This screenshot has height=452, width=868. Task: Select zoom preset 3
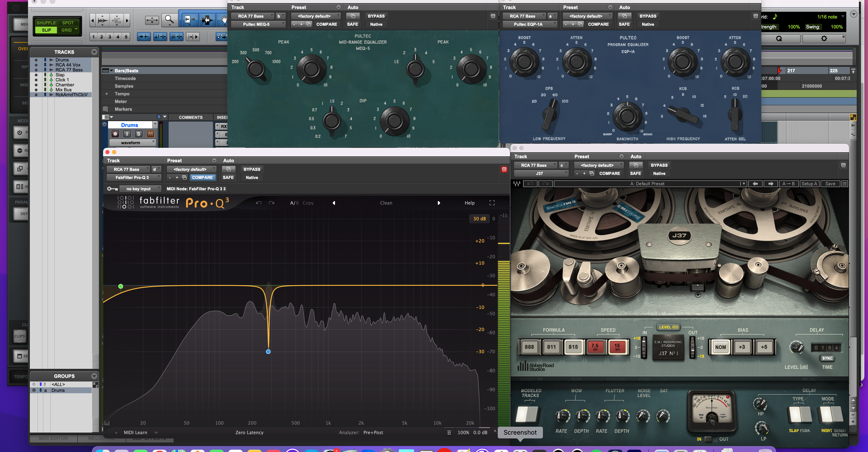110,37
